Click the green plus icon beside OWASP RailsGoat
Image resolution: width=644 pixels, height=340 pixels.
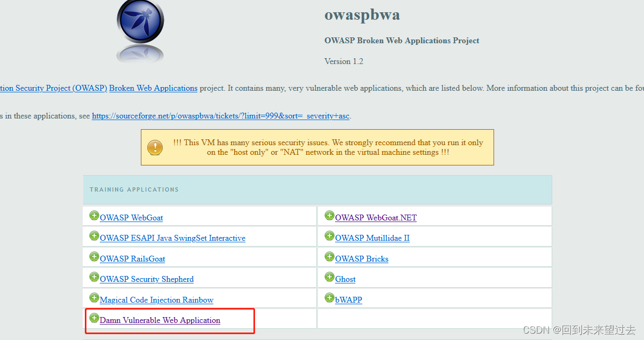point(94,256)
